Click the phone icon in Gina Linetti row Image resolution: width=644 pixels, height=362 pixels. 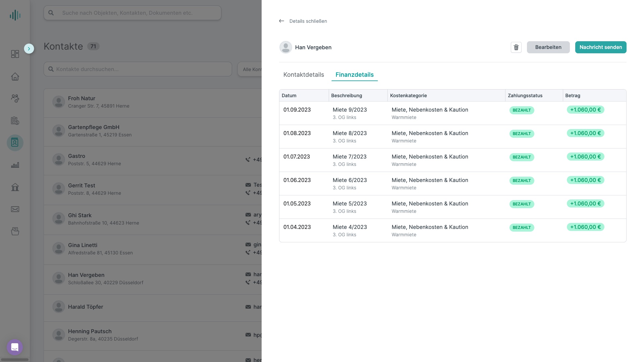click(248, 252)
